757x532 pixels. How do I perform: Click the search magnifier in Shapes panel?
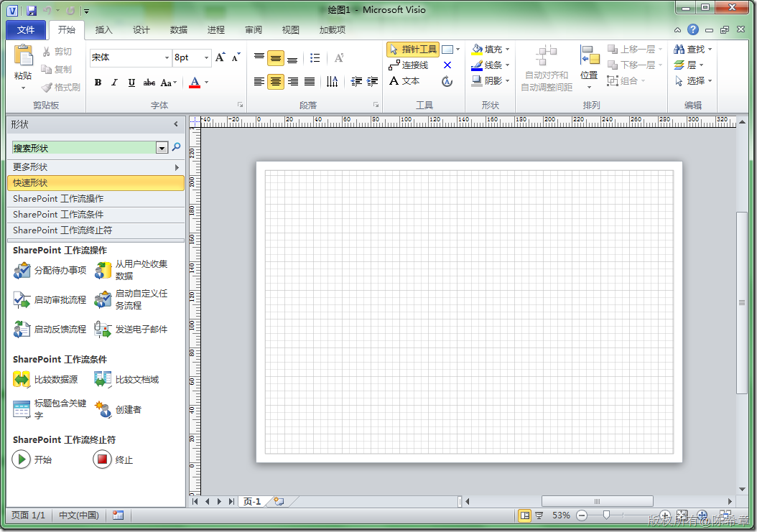tap(176, 146)
